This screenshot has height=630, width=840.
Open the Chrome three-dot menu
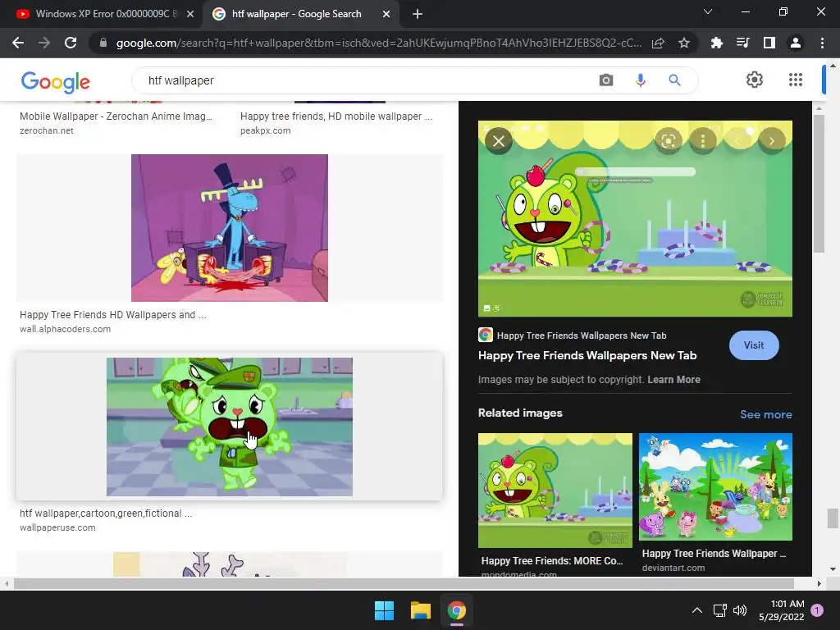point(822,43)
